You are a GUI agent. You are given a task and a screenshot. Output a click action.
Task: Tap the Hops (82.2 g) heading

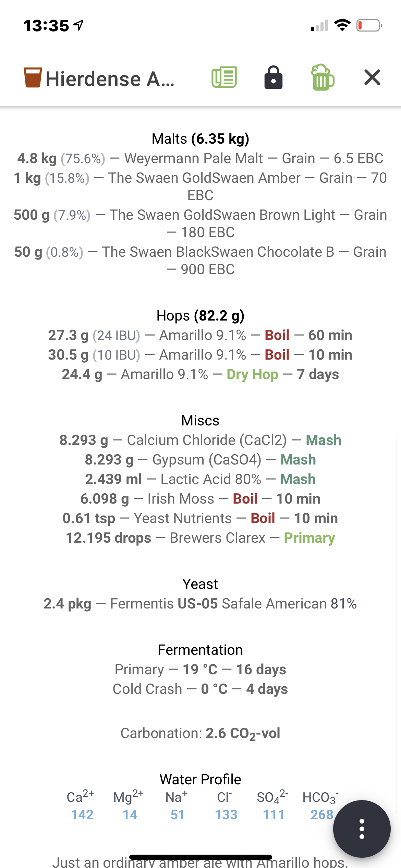[x=200, y=316]
